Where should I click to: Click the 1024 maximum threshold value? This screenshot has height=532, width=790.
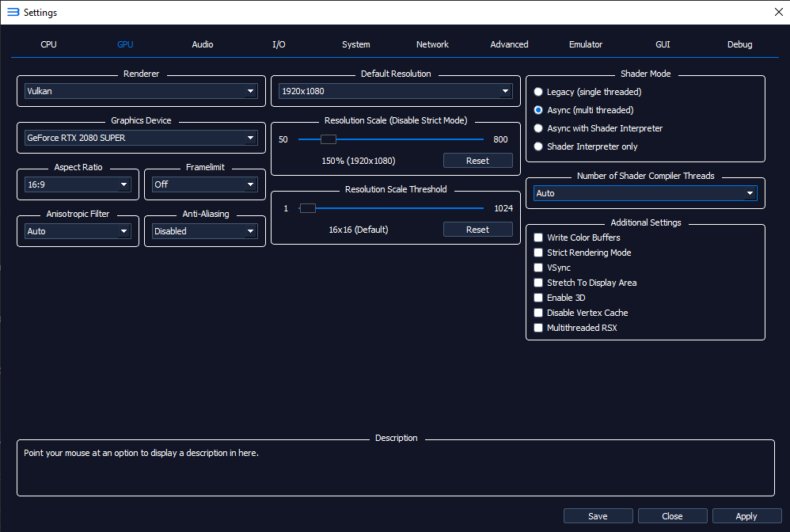(503, 208)
